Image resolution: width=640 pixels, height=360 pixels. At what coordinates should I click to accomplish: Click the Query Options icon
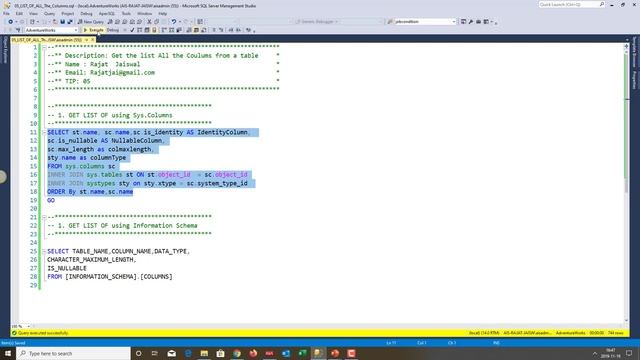(147, 30)
